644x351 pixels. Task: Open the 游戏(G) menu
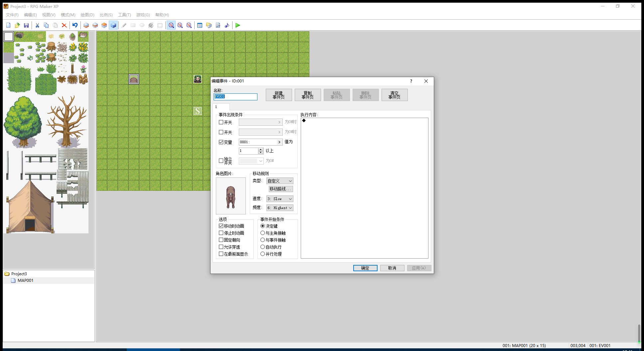tap(143, 15)
